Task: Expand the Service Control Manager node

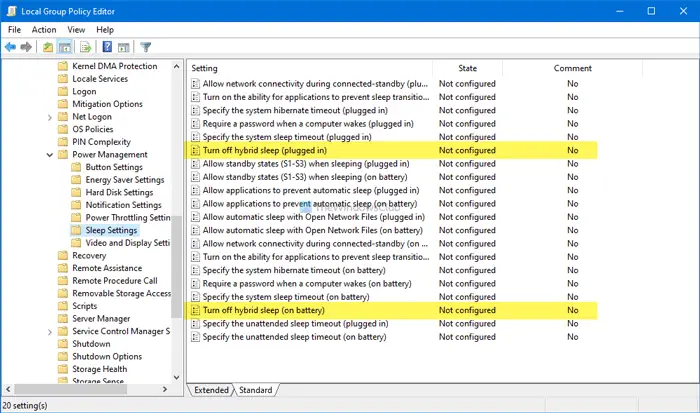Action: point(50,332)
